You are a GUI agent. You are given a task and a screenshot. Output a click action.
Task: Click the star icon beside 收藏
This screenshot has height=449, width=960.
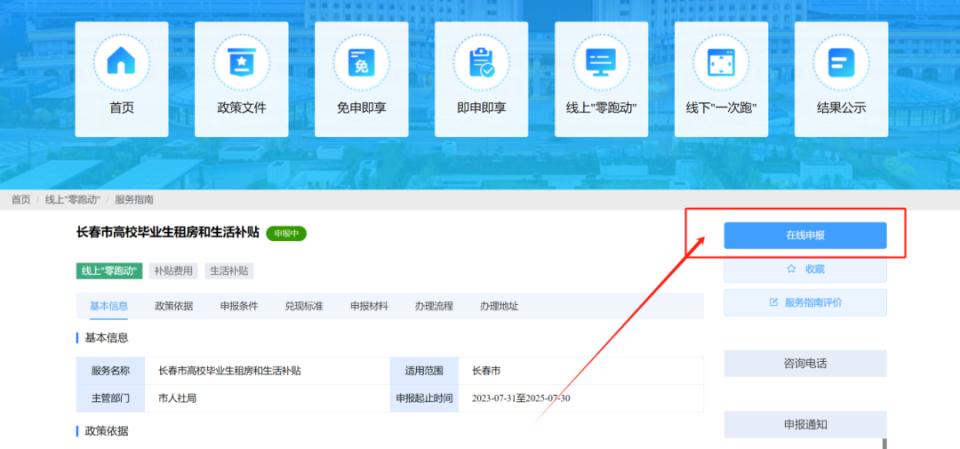(791, 269)
